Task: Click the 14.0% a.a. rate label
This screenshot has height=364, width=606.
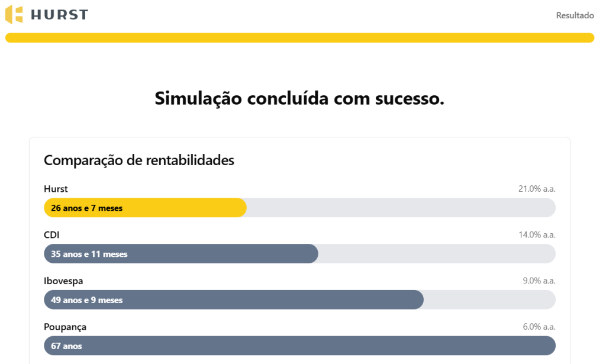Action: 536,235
